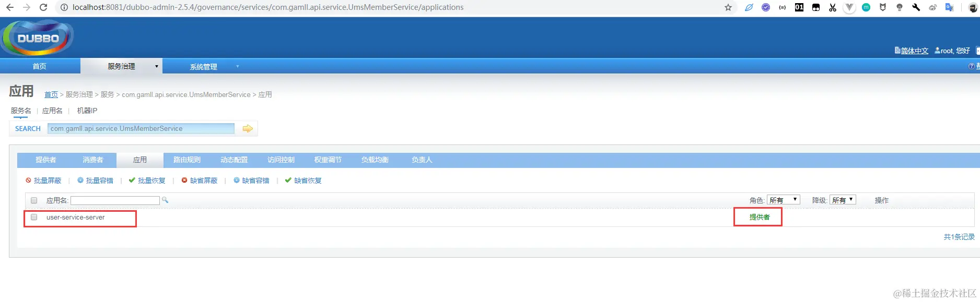Click the site information icon in address bar
The height and width of the screenshot is (302, 980).
tap(64, 7)
